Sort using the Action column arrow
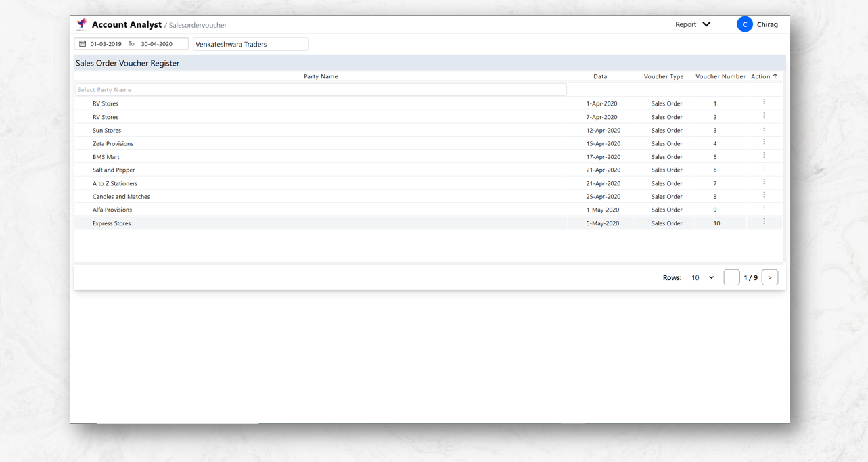Screen dimensions: 868x462 pyautogui.click(x=775, y=76)
